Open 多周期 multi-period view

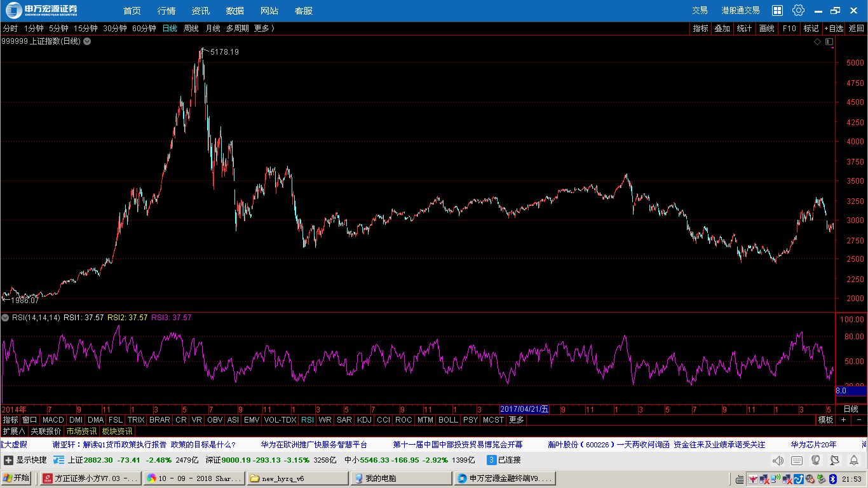237,29
